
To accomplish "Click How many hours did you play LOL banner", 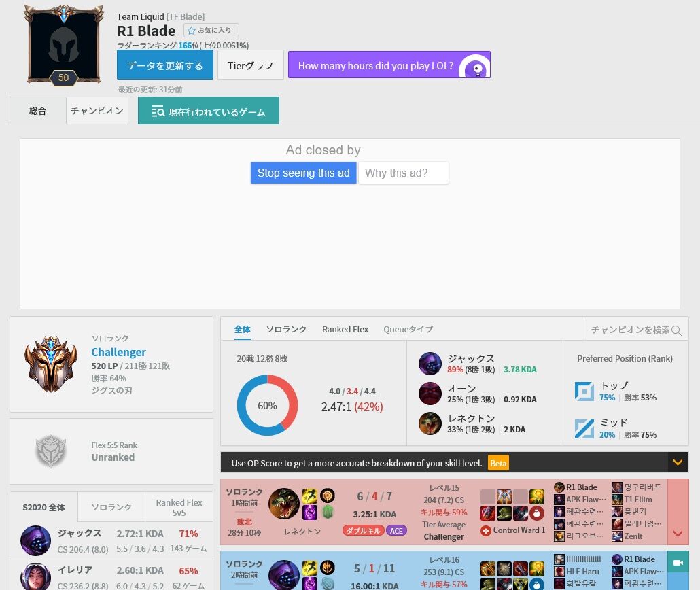I will [389, 65].
